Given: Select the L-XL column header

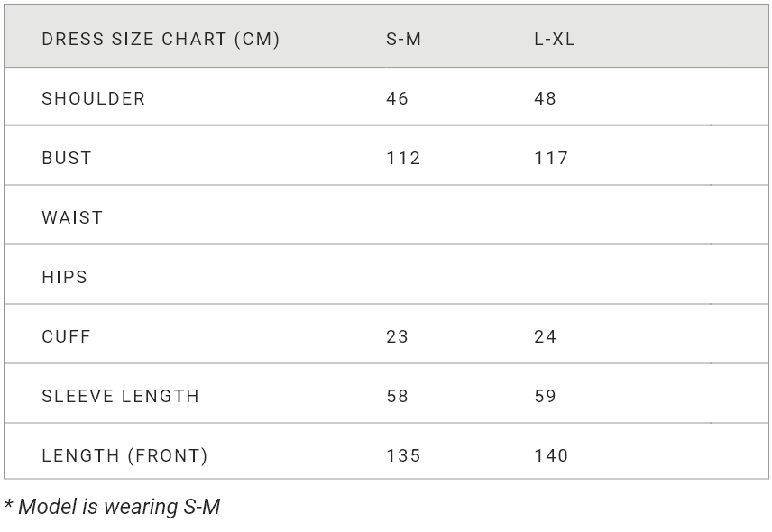Looking at the screenshot, I should pos(555,39).
